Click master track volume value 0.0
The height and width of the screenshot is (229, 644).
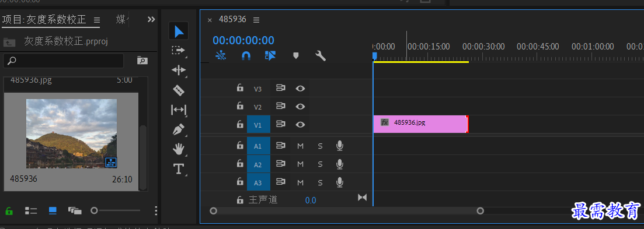pyautogui.click(x=311, y=200)
